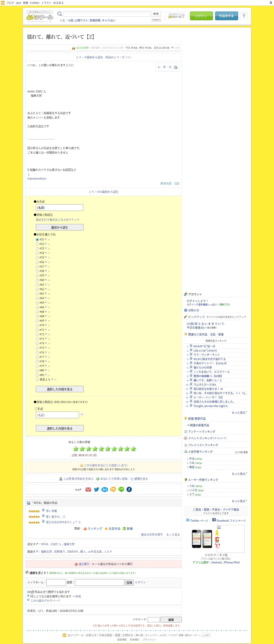
Task: Rate with the rightmost green star
Action: click(133, 449)
